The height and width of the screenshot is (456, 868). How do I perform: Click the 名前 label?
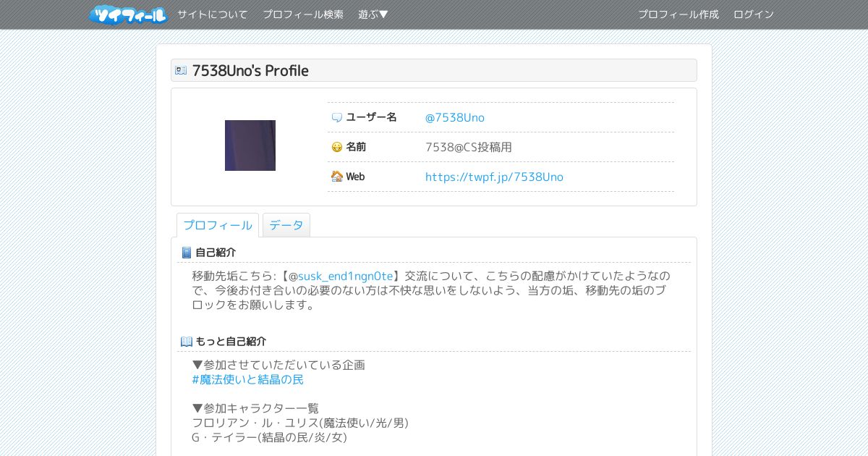click(356, 147)
